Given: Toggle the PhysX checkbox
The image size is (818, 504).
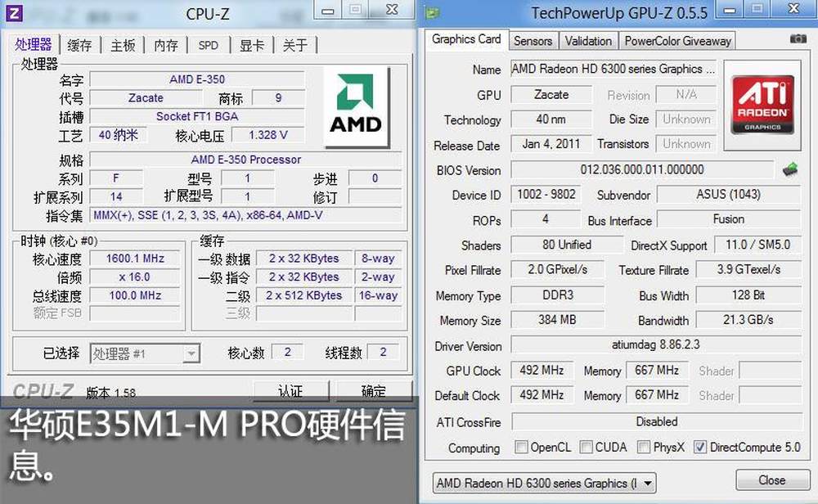Looking at the screenshot, I should (644, 448).
